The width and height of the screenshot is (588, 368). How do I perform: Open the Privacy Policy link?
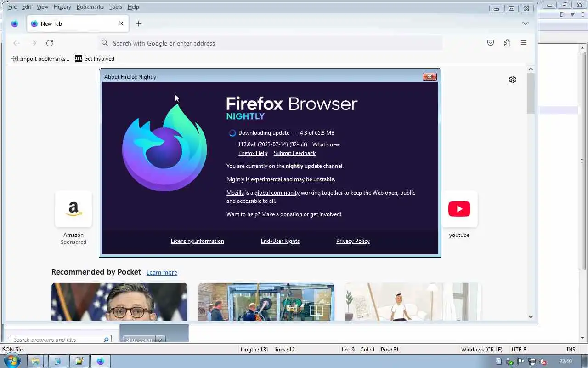pyautogui.click(x=353, y=241)
